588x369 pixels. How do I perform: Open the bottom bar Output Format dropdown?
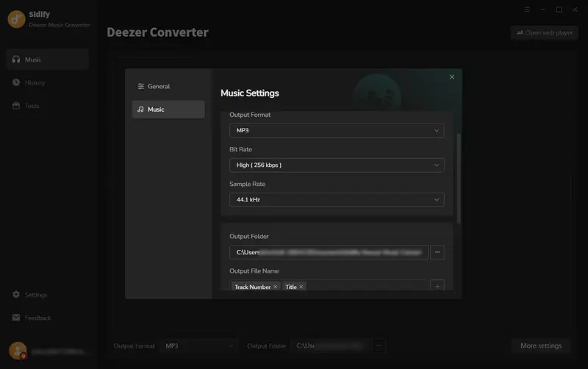pyautogui.click(x=199, y=345)
